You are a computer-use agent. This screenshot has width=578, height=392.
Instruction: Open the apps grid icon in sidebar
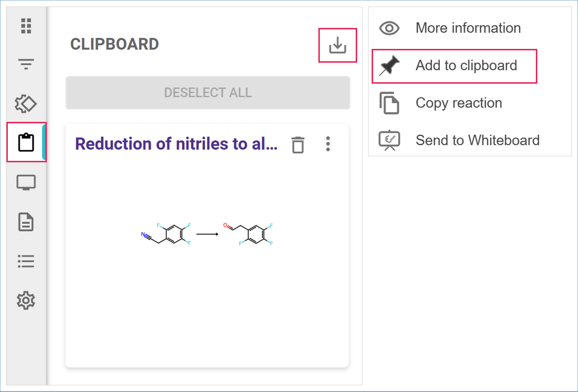[x=26, y=26]
